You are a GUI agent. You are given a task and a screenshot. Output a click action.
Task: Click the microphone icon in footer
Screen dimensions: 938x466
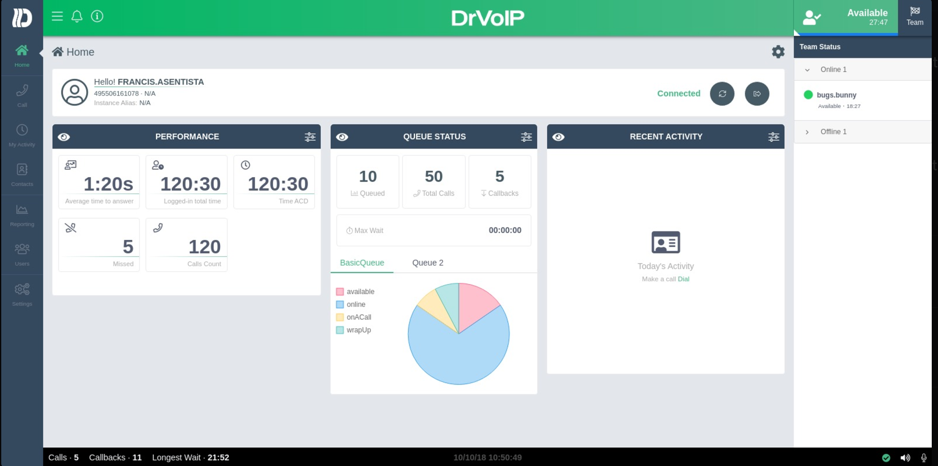click(924, 458)
